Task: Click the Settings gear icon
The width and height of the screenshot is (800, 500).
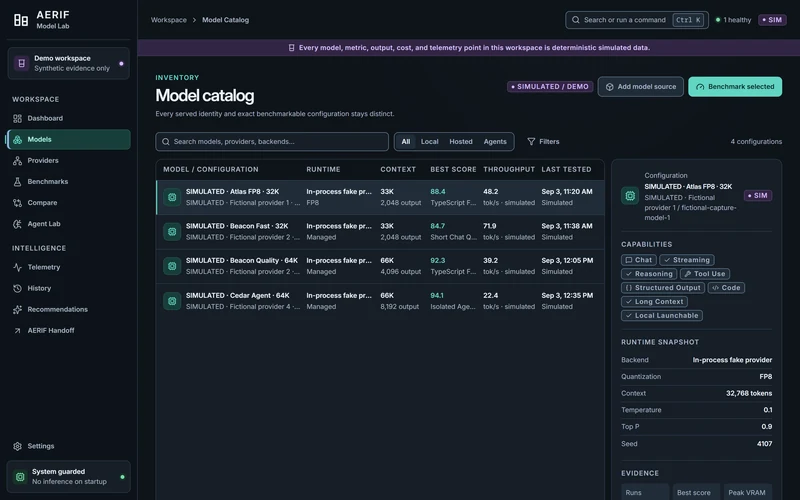Action: 17,446
